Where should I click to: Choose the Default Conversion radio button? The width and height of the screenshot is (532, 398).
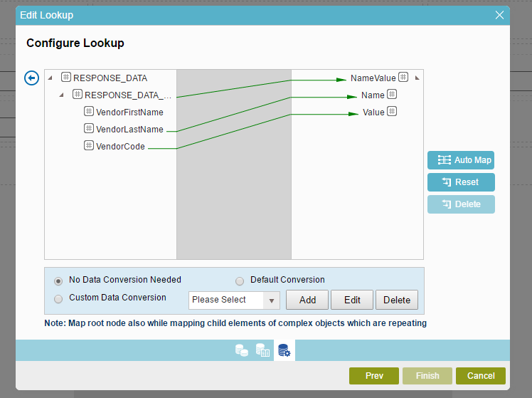pyautogui.click(x=240, y=281)
